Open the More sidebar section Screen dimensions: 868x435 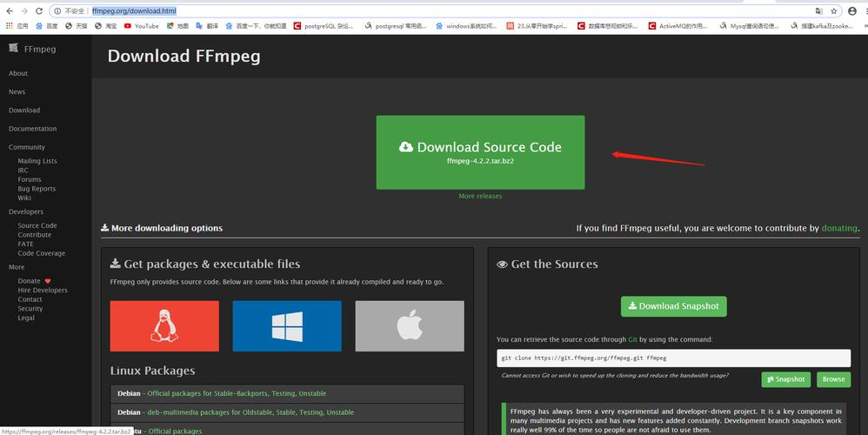[x=17, y=267]
